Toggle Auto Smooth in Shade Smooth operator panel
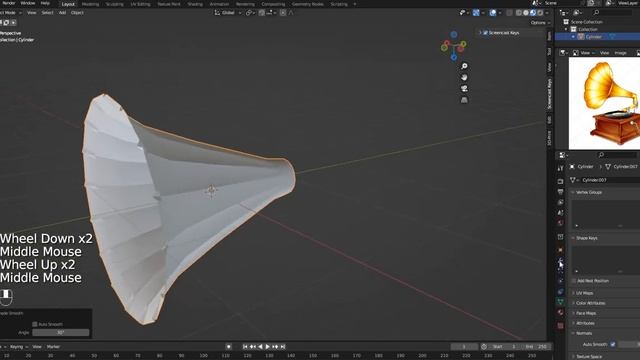The width and height of the screenshot is (640, 360). (x=35, y=324)
